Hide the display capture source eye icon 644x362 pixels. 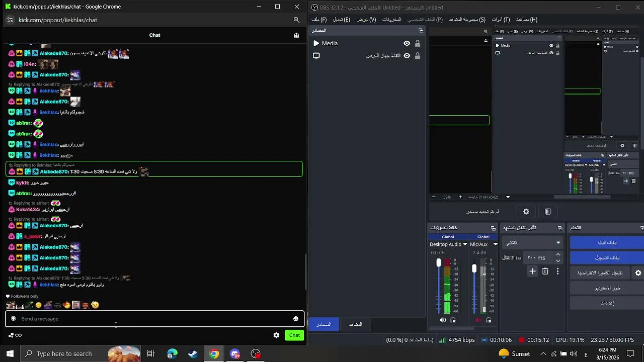tap(407, 56)
